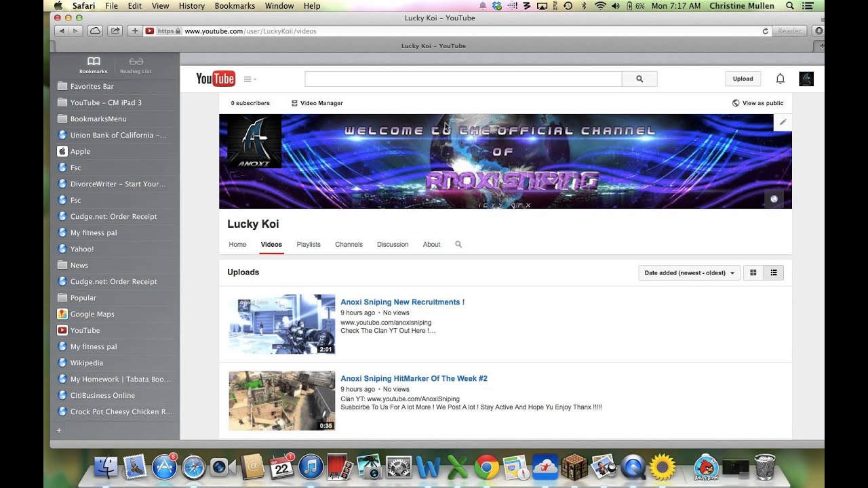Launch Angry Birds from the Dock
Screen dimensions: 868x488
(706, 467)
